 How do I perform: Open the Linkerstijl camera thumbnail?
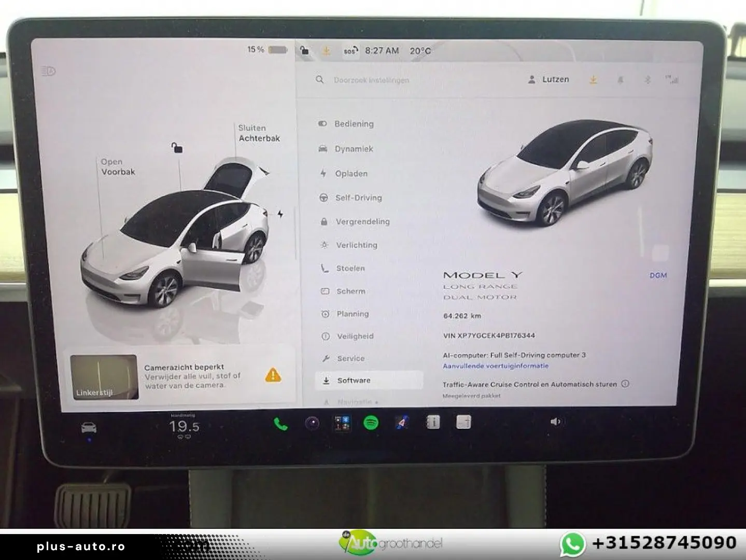pyautogui.click(x=104, y=377)
